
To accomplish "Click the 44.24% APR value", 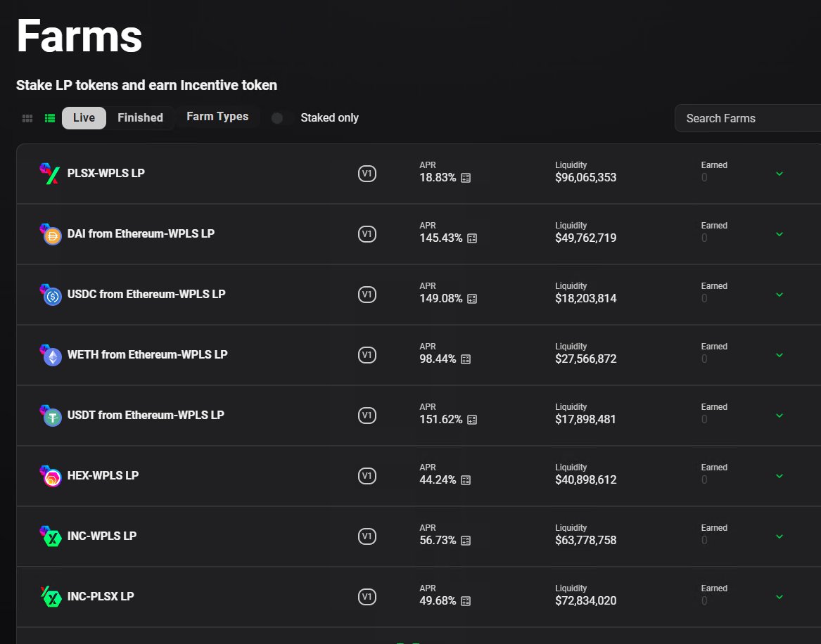I will pyautogui.click(x=438, y=479).
